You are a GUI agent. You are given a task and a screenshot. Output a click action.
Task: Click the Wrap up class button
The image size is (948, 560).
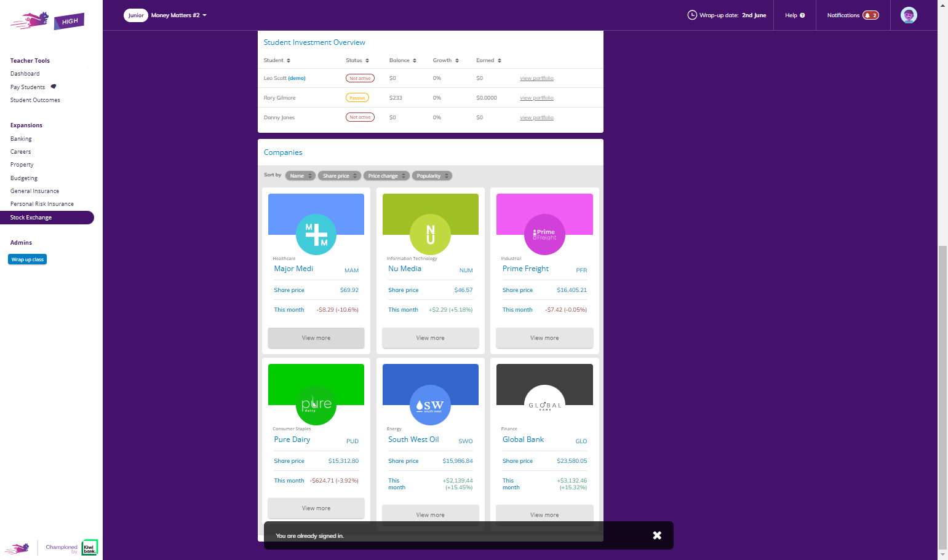pyautogui.click(x=28, y=259)
